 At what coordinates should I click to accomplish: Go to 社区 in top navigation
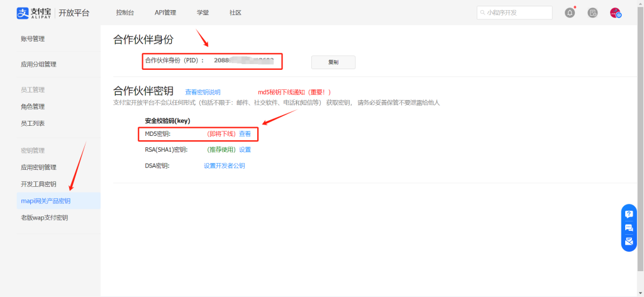(235, 13)
